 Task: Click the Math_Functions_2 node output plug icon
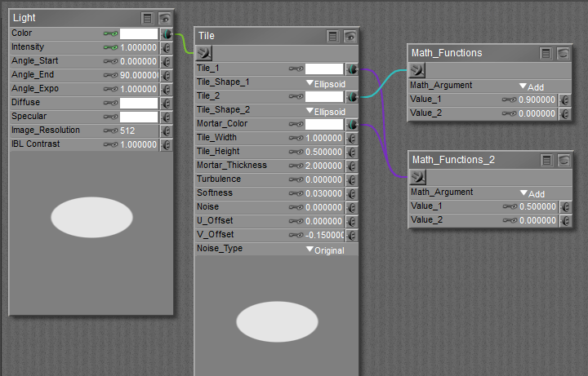point(418,177)
